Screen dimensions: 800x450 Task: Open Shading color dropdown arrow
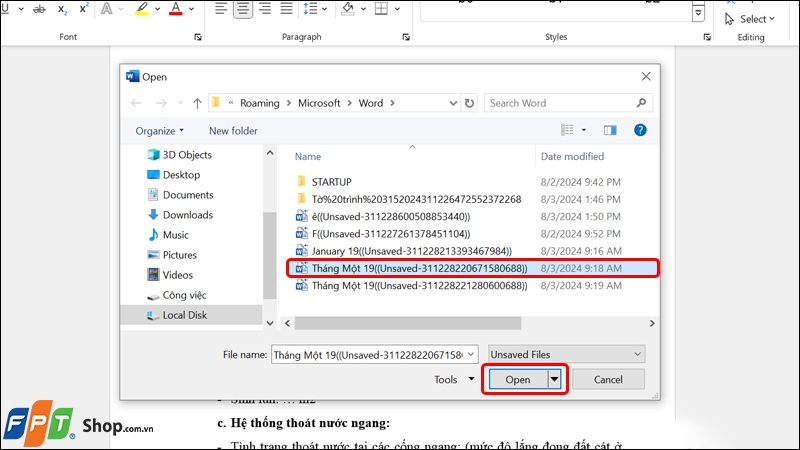(363, 9)
